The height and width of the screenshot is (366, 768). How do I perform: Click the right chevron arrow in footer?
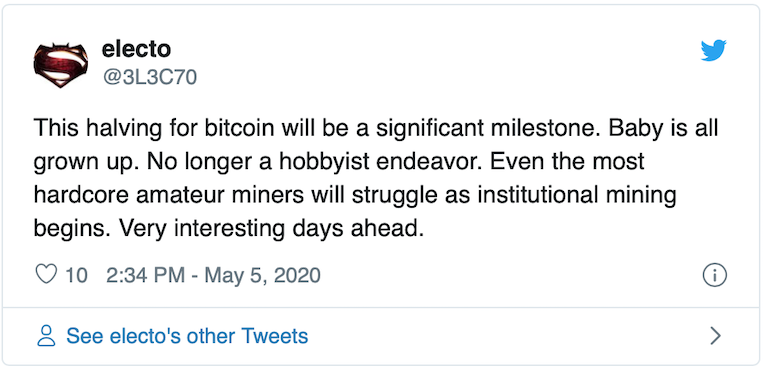(716, 336)
